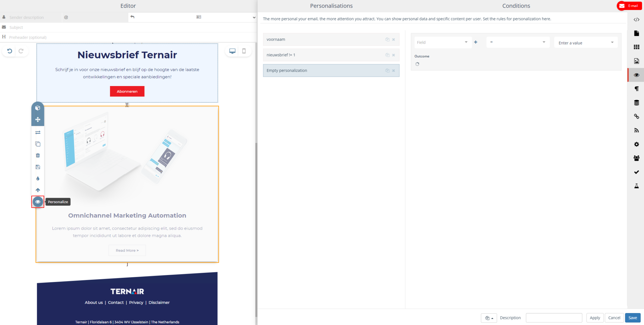Select the voornaam personalisation row
Viewport: 644px width, 325px height.
pos(331,40)
